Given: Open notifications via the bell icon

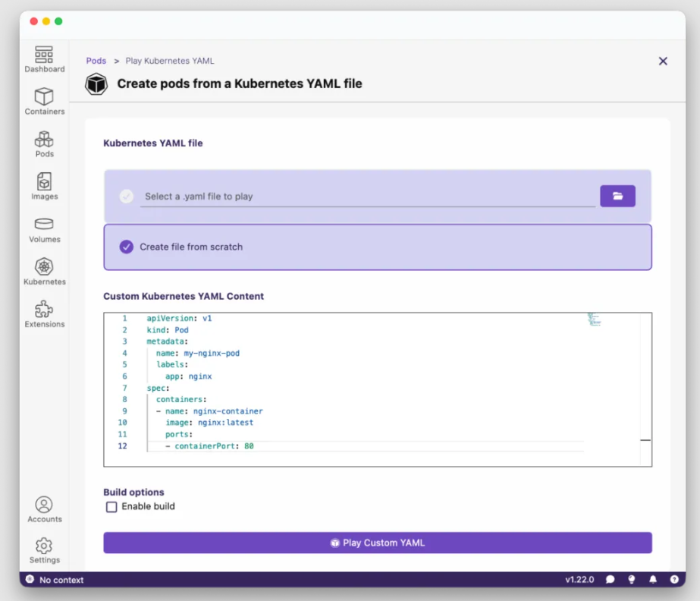Looking at the screenshot, I should point(653,579).
